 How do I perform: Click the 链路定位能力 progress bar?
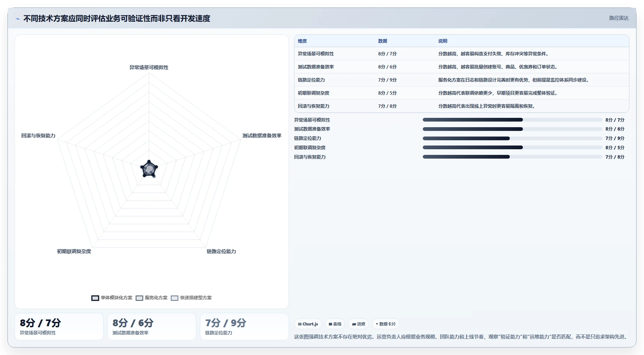pos(512,138)
